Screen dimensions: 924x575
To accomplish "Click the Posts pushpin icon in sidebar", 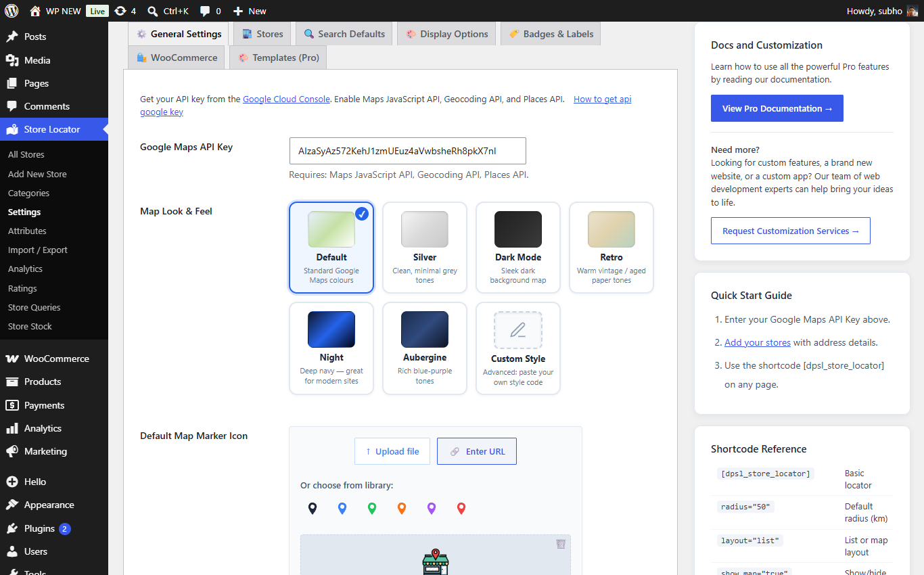I will click(x=12, y=37).
